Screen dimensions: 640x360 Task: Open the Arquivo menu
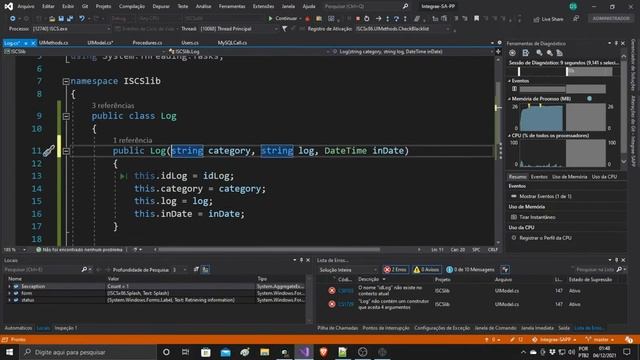[26, 7]
